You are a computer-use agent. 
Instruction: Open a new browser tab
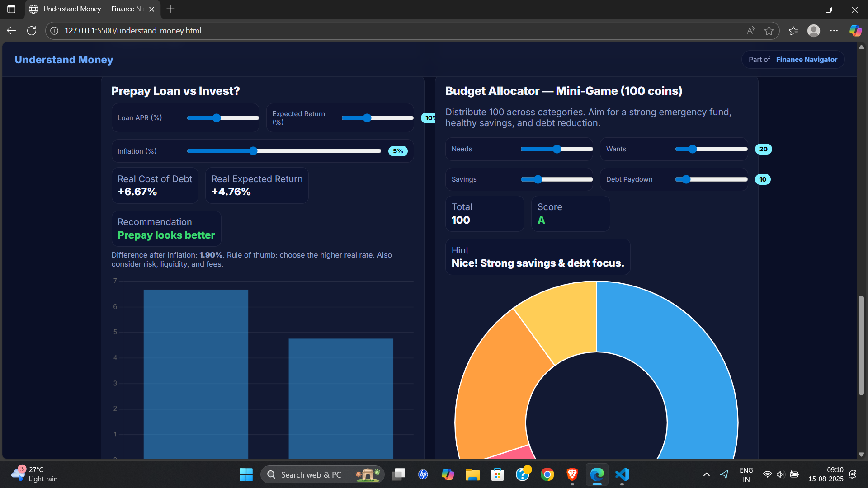pos(170,9)
